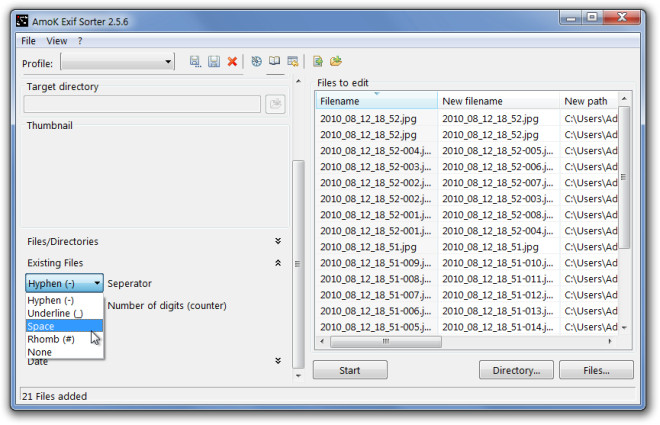The image size is (660, 425).
Task: Click the Start button
Action: coord(350,370)
